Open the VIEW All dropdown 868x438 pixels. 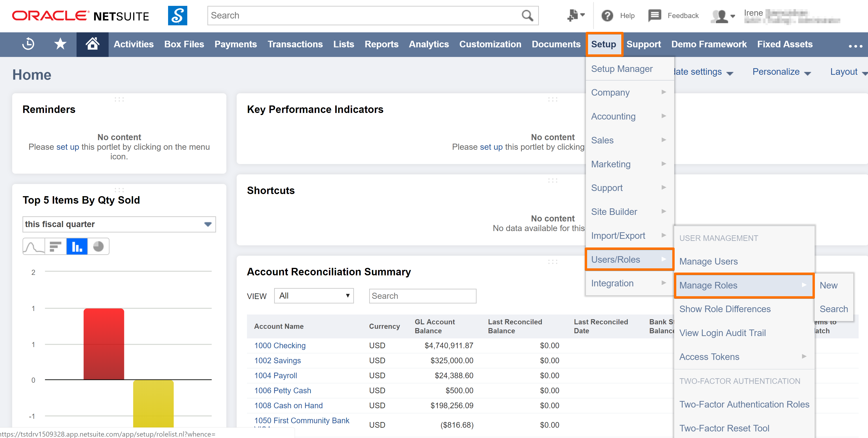(314, 296)
